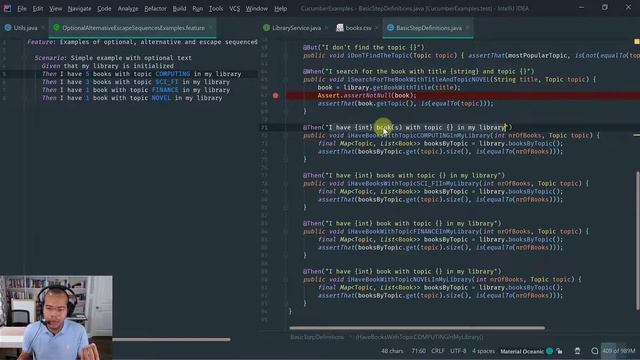Viewport: 640px width, 360px height.
Task: Click the Java editor horizontal scrollbar
Action: (417, 327)
